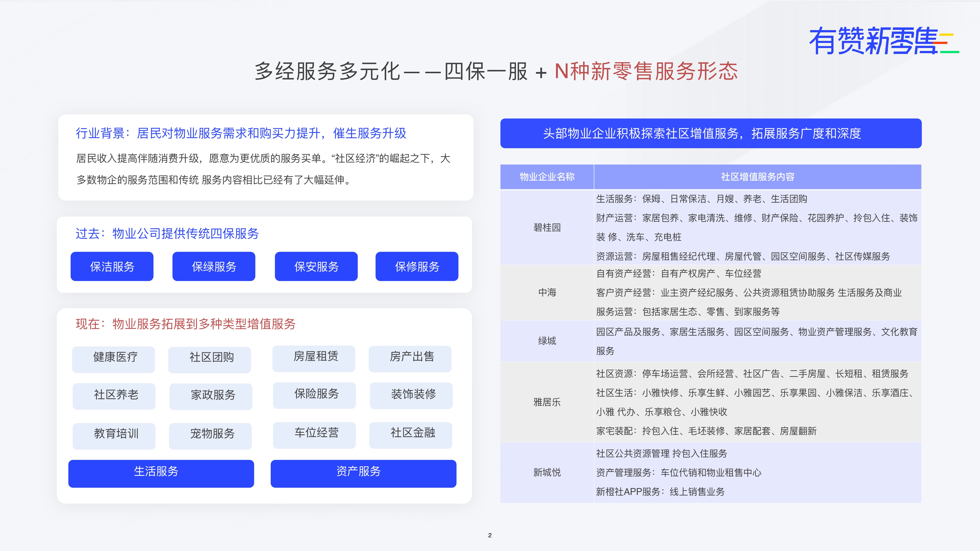Click the line 社区公共资源管理 拎包入住服务
980x551 pixels.
[x=661, y=453]
